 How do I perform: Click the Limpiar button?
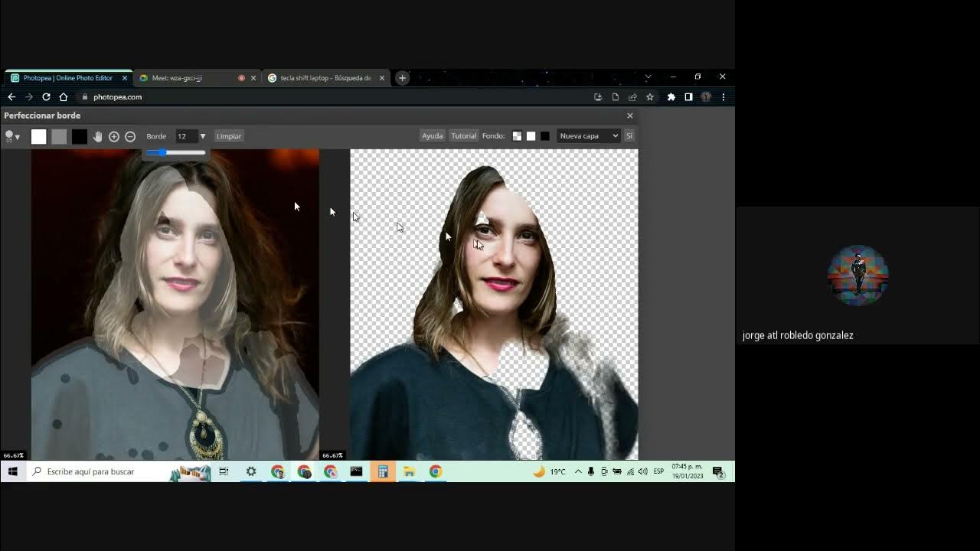tap(229, 136)
